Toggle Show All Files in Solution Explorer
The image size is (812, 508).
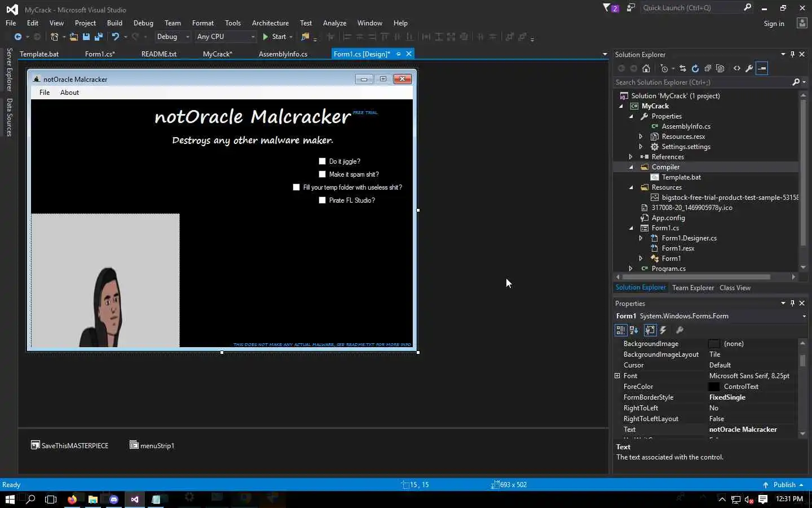720,68
